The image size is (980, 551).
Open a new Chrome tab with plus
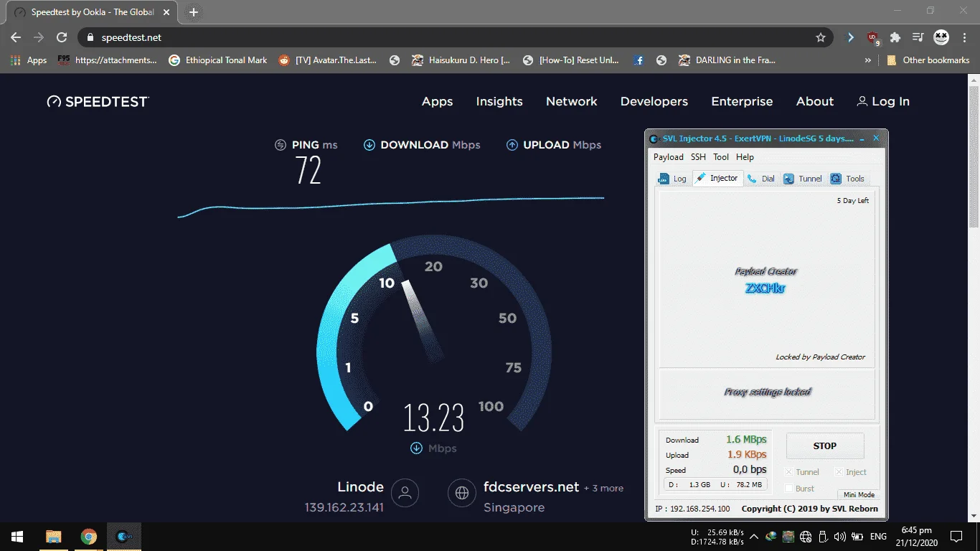pos(194,12)
